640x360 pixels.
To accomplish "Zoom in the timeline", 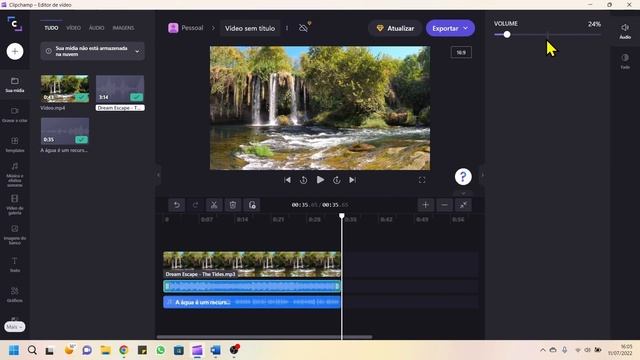I will [426, 205].
